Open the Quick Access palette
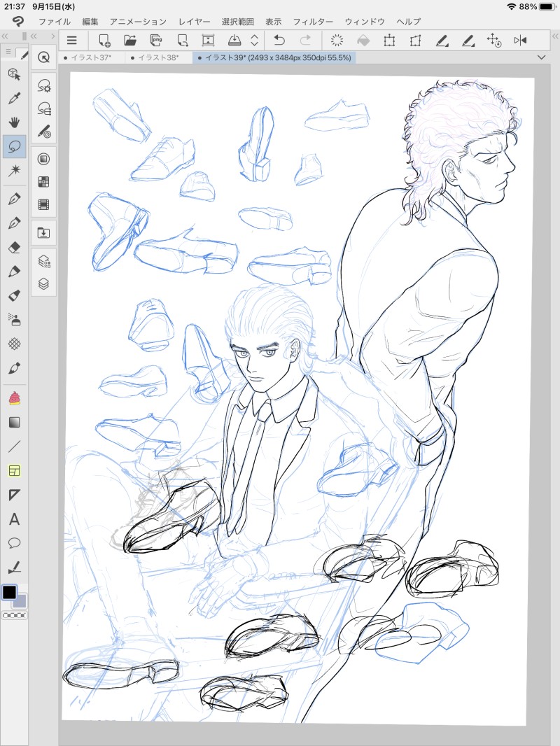560x746 pixels. click(x=44, y=57)
